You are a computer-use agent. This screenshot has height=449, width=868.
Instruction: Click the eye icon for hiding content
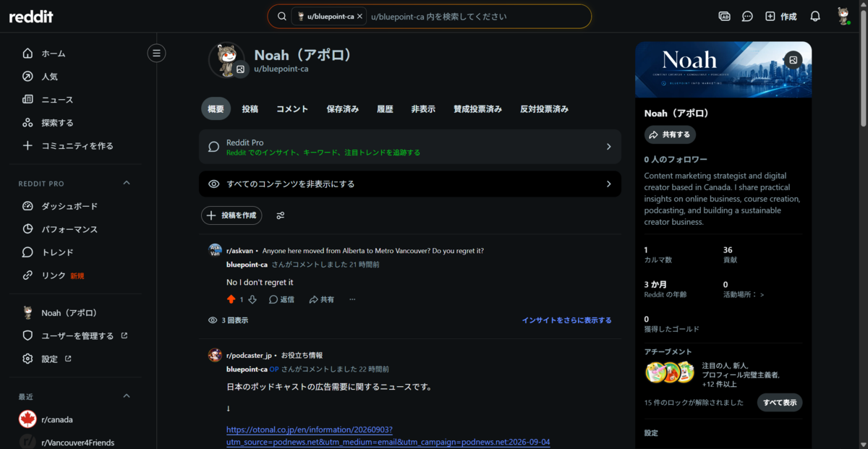point(213,184)
